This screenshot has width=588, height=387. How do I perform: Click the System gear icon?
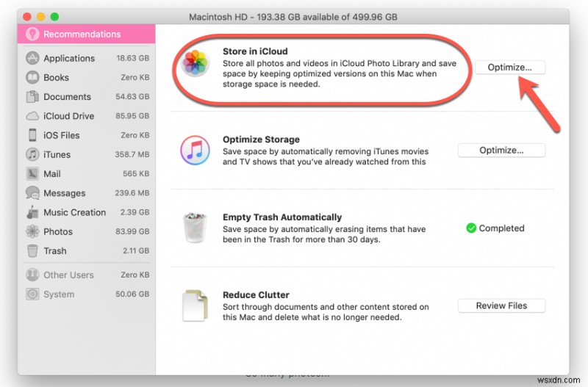click(32, 294)
